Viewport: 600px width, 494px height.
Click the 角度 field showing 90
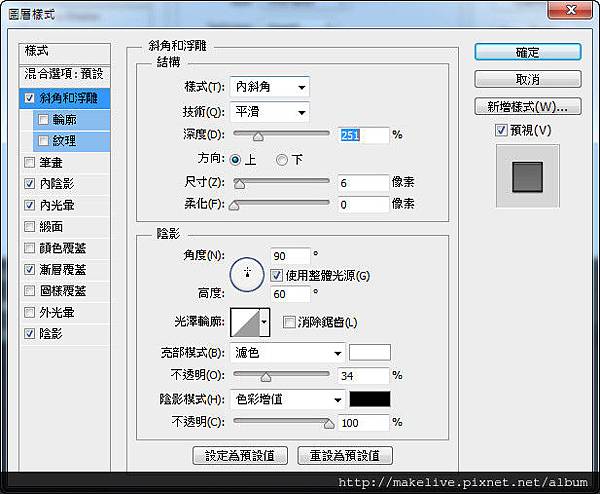290,256
